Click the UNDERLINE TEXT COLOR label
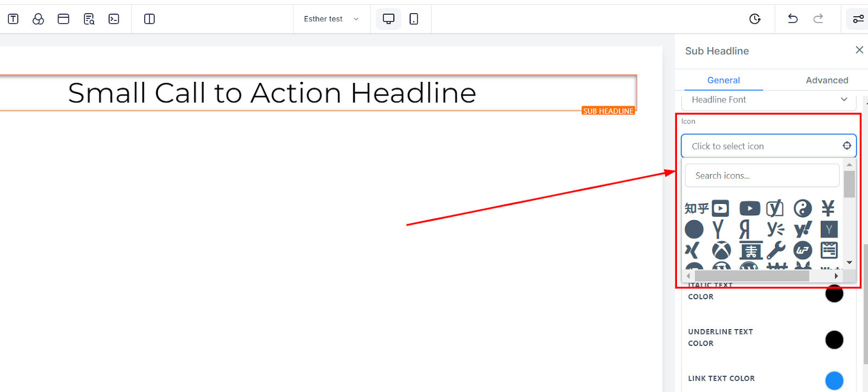The width and height of the screenshot is (868, 392). tap(720, 337)
